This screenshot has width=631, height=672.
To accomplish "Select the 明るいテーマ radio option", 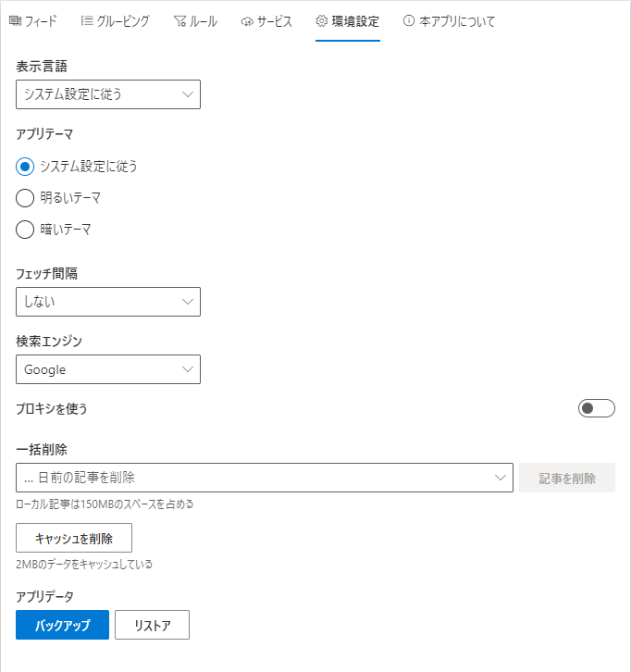I will click(25, 198).
